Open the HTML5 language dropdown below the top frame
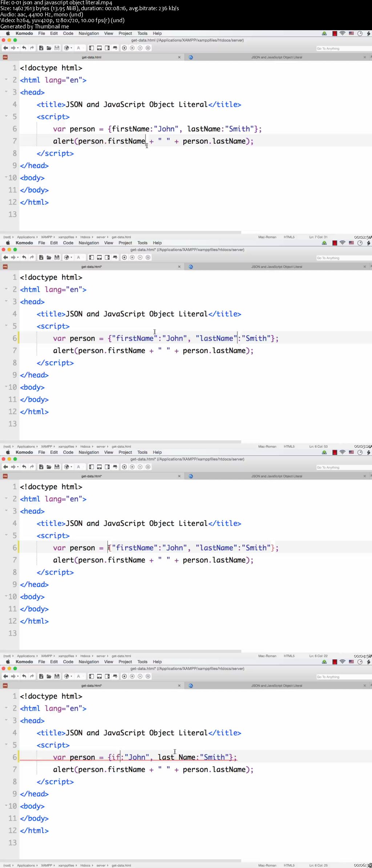This screenshot has width=372, height=868. click(x=289, y=237)
